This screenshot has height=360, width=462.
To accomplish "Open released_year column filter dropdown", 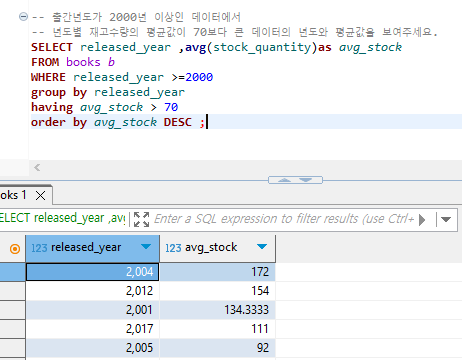I will point(146,247).
